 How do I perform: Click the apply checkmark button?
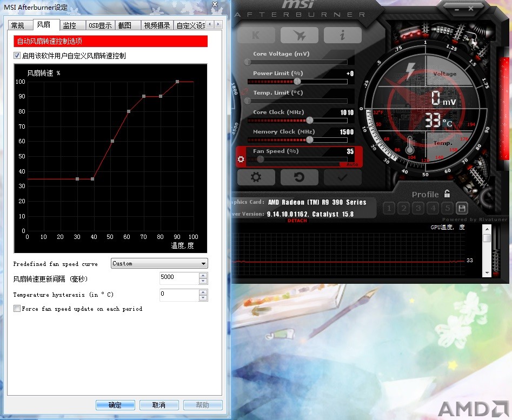(x=343, y=177)
